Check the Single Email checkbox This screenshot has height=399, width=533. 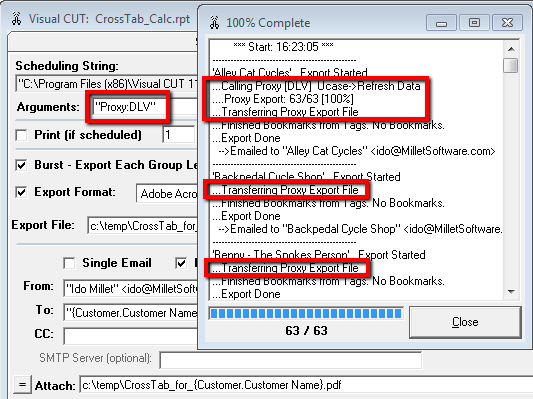click(69, 263)
